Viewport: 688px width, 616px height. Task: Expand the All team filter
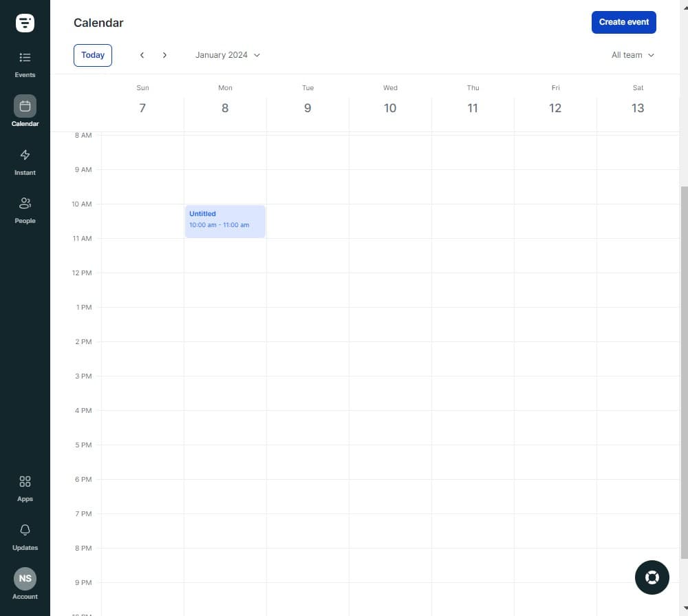pyautogui.click(x=632, y=55)
